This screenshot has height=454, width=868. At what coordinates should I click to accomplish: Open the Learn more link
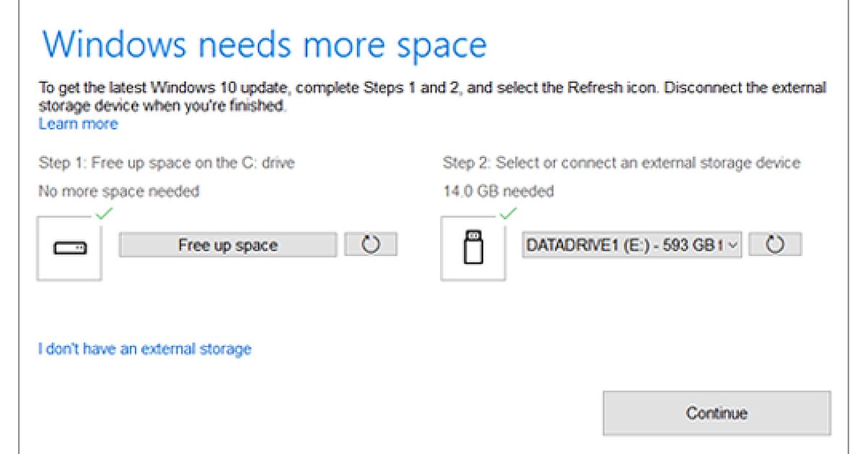(78, 124)
